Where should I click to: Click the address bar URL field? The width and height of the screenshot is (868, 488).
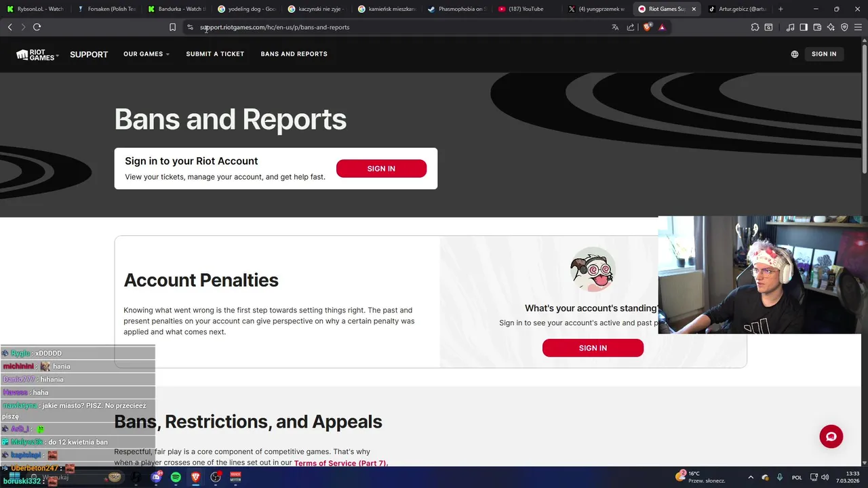(400, 27)
